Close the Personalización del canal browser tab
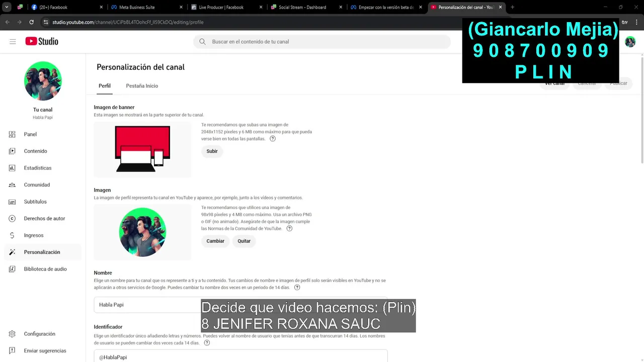This screenshot has height=362, width=644. click(500, 7)
